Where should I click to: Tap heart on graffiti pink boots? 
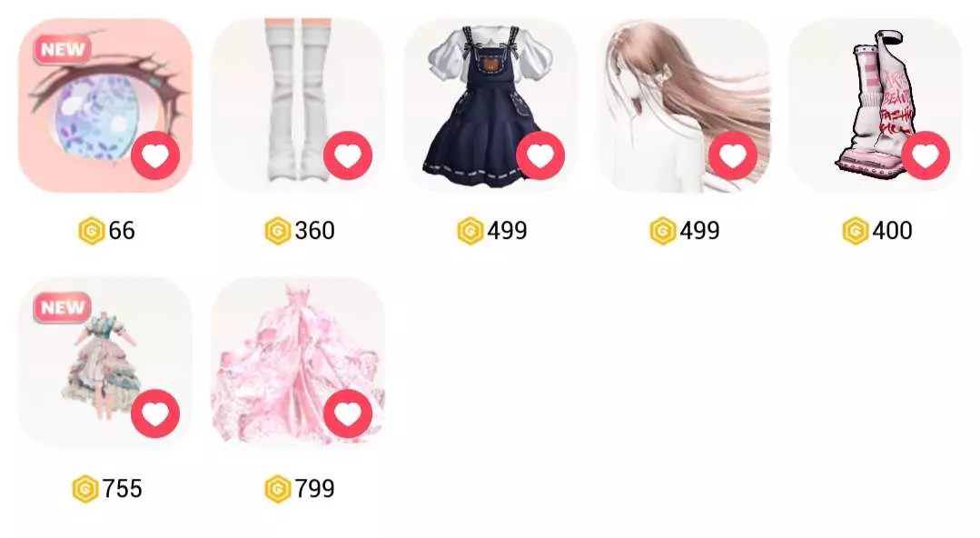(926, 155)
